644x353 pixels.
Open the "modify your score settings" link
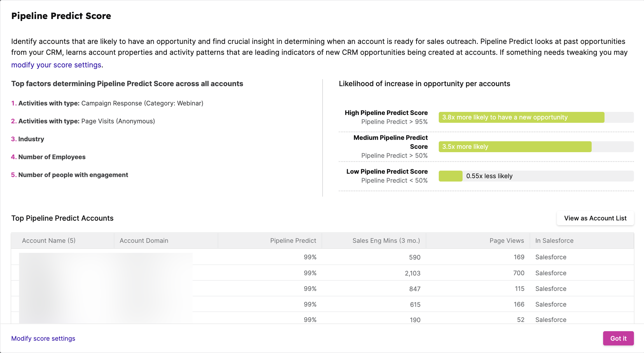point(56,65)
